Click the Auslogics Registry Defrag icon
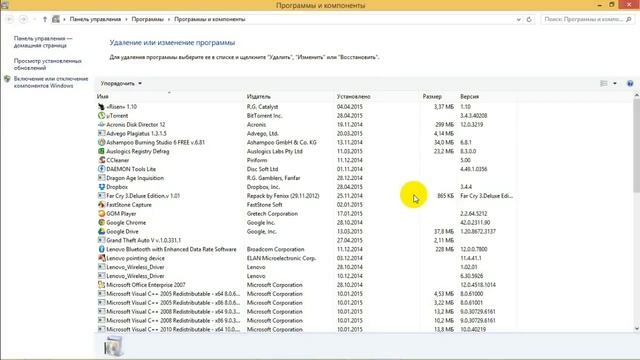640x360 pixels. click(101, 151)
